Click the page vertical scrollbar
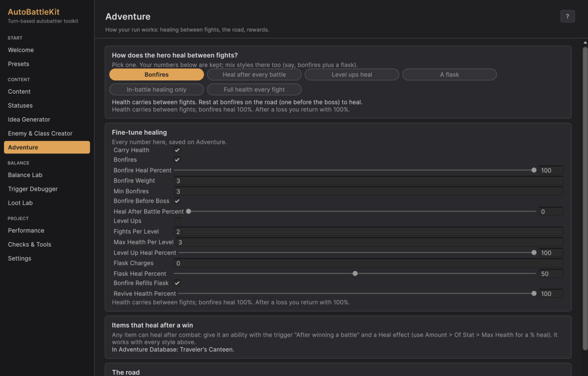588x376 pixels. 585,199
